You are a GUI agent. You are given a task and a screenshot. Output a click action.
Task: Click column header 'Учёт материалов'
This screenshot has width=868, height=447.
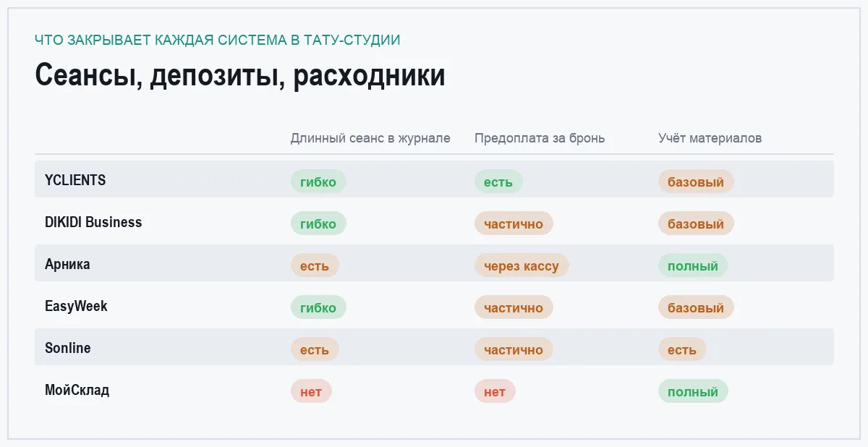point(710,138)
